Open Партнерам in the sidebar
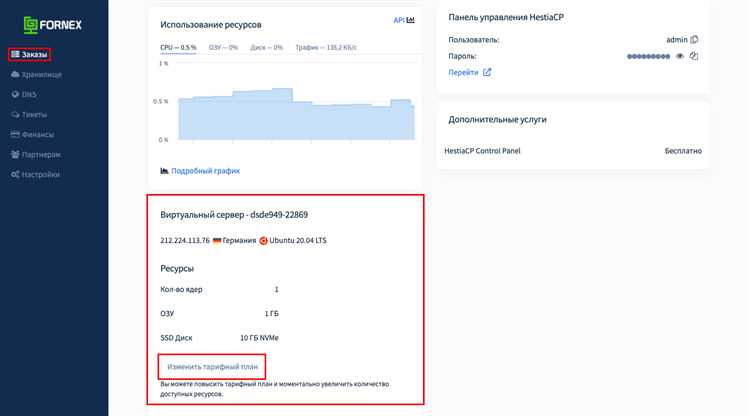This screenshot has width=750, height=416. [x=36, y=155]
